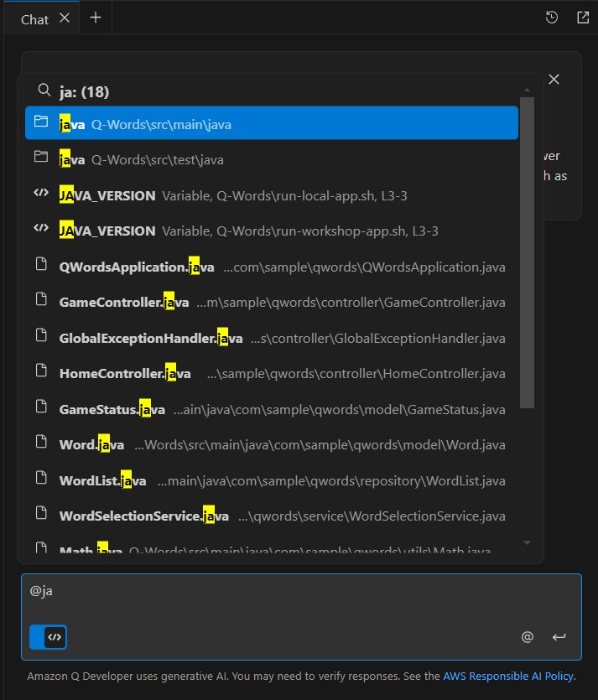This screenshot has height=700, width=598.
Task: Select WordSelectionService.java file
Action: [x=272, y=516]
